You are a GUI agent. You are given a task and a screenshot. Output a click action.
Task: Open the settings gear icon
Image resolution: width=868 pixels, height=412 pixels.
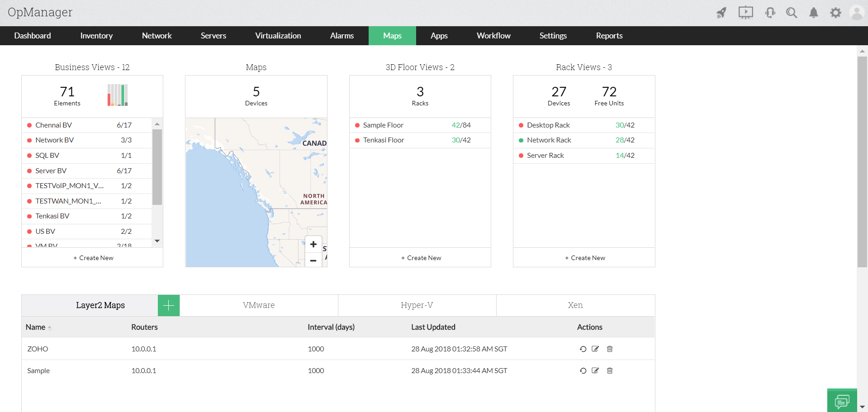tap(835, 13)
